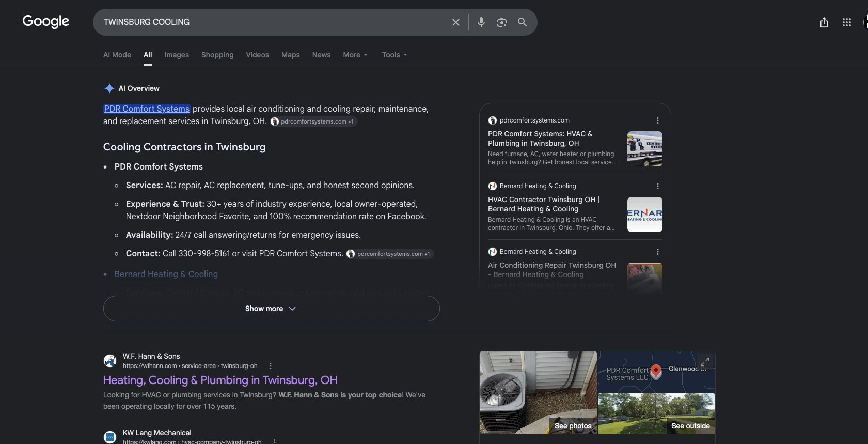
Task: Click W.F. Hann & Sons favicon
Action: click(x=110, y=361)
